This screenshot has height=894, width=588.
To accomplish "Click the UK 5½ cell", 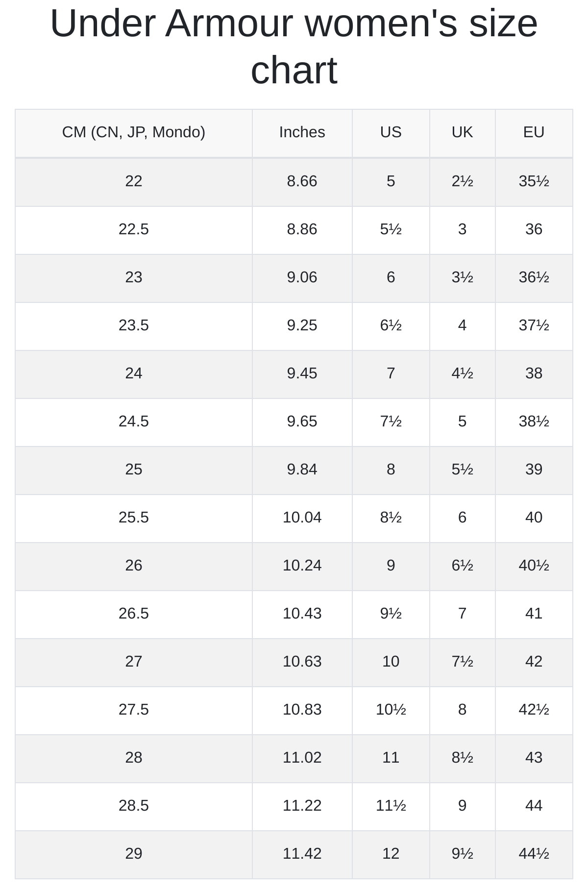I will [x=463, y=470].
